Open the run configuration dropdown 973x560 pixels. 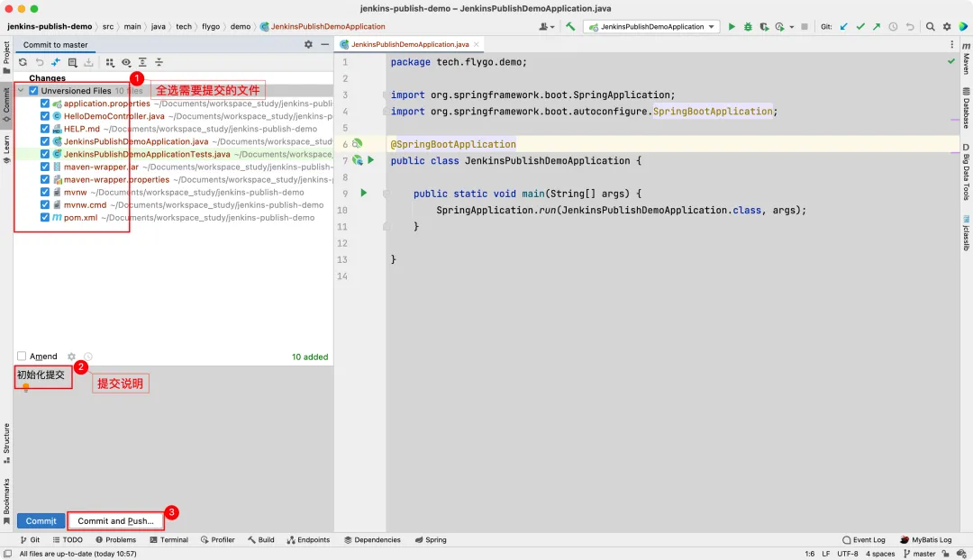click(x=651, y=27)
